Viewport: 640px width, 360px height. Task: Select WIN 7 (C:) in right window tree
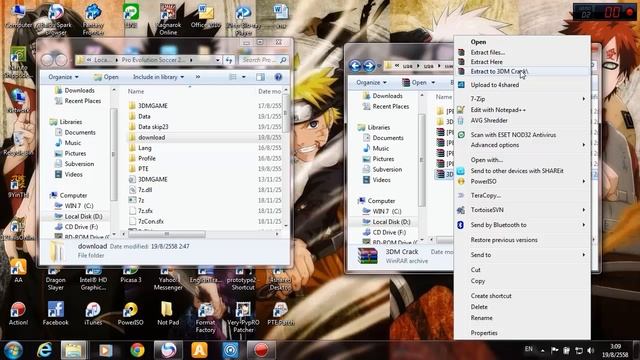click(x=382, y=211)
